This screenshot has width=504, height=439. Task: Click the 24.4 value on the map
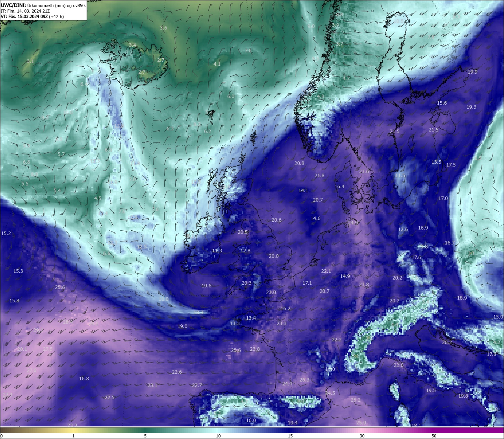287,384
